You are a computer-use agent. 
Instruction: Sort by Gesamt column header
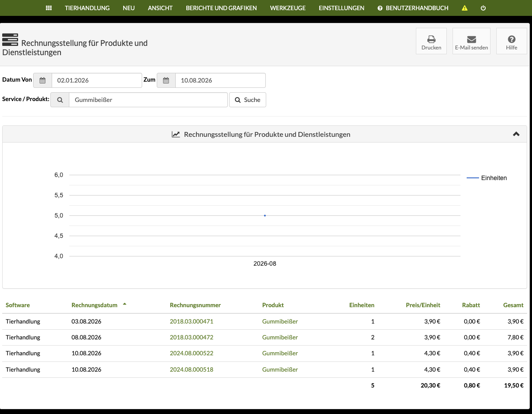513,305
